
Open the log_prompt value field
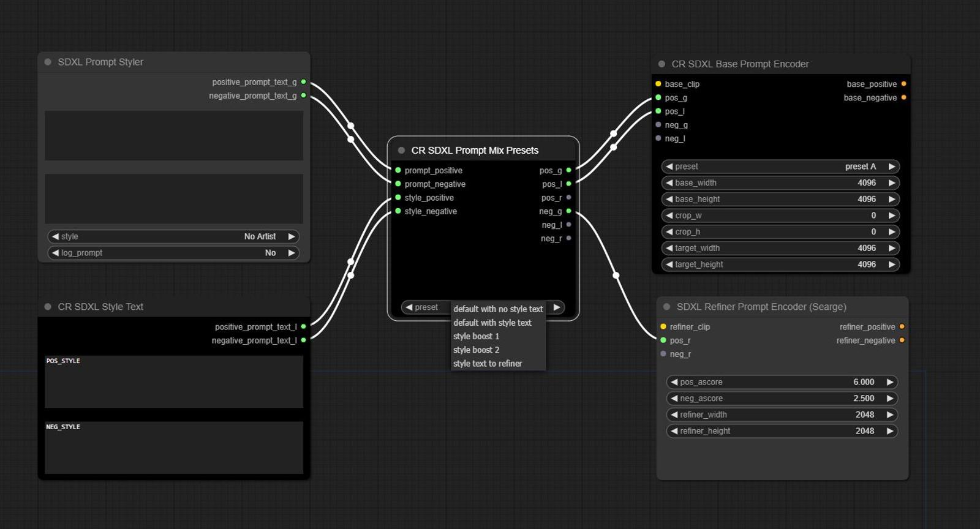point(173,253)
